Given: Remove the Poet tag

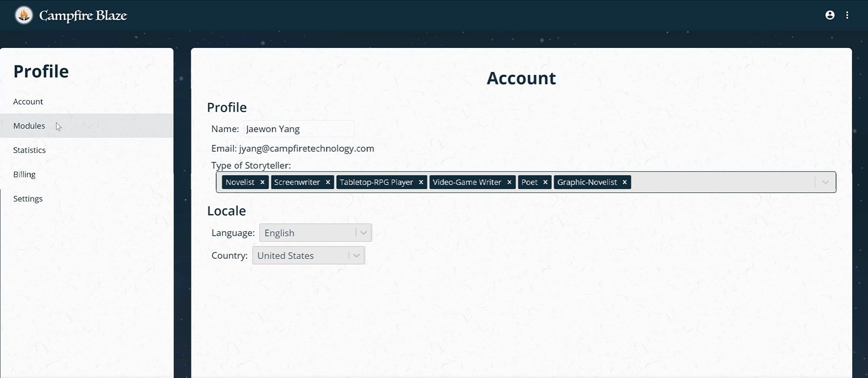Looking at the screenshot, I should point(546,182).
